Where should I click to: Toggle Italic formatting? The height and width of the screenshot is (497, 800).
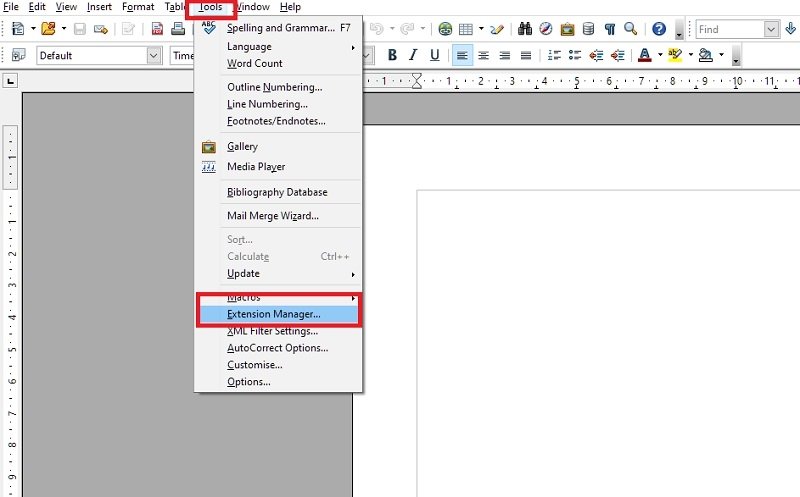point(413,55)
